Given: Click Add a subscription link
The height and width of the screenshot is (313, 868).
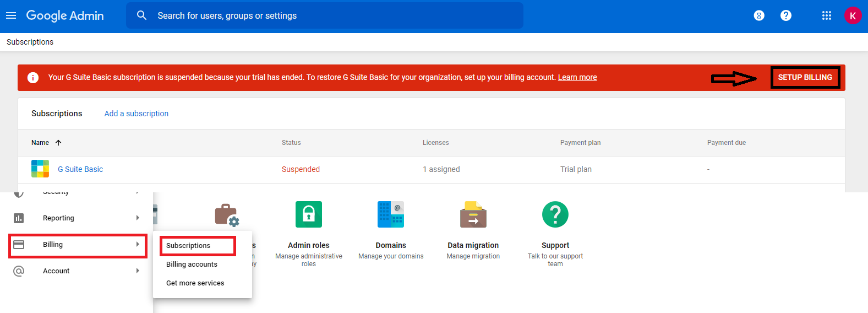Looking at the screenshot, I should click(137, 114).
